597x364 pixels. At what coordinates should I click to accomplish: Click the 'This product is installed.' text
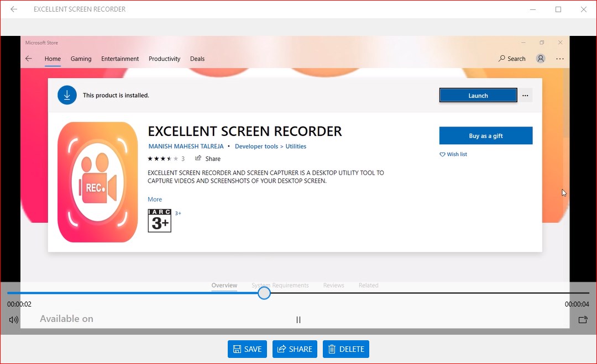click(x=116, y=96)
